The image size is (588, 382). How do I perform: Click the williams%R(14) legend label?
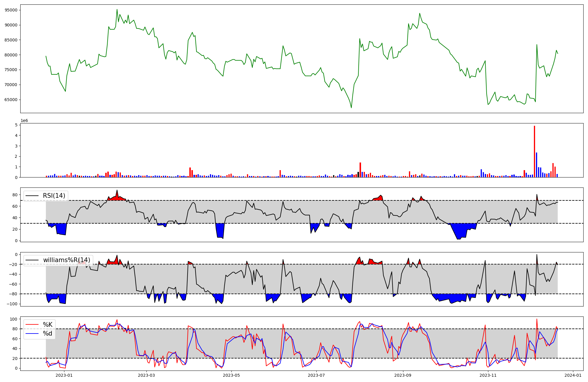66,260
